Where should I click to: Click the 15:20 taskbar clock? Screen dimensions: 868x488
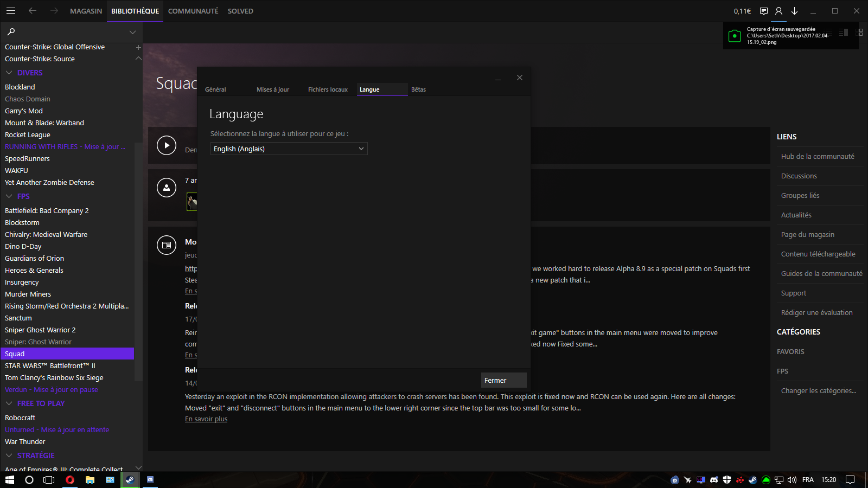point(828,480)
